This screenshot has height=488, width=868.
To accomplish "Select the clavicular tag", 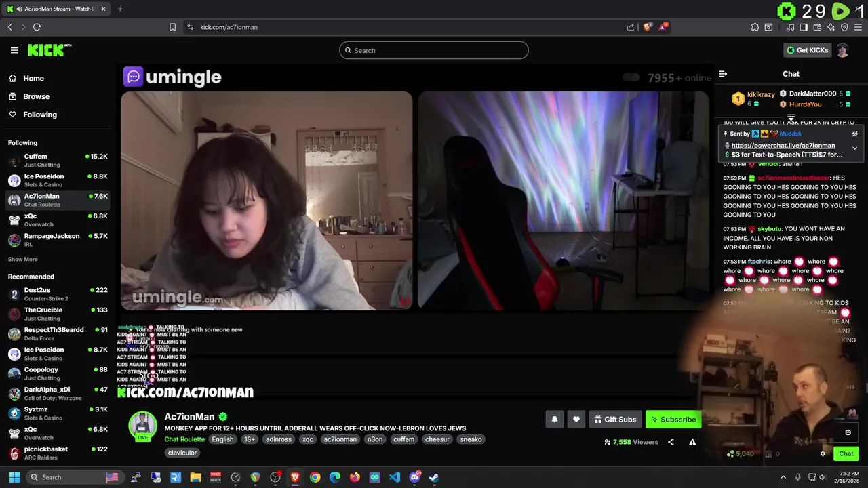I will coord(182,453).
